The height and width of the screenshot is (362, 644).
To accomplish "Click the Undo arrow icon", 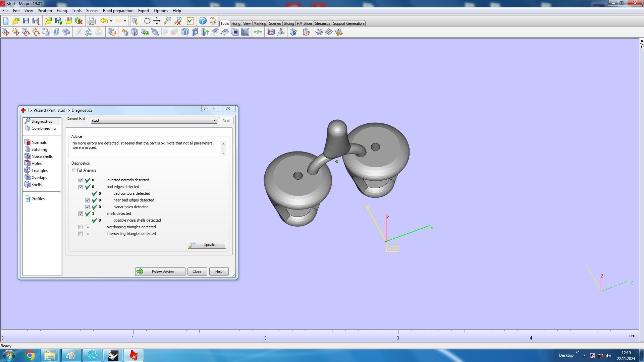I will click(x=104, y=21).
